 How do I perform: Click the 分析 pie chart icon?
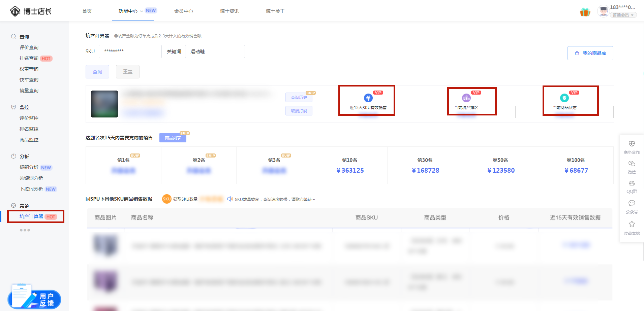13,156
